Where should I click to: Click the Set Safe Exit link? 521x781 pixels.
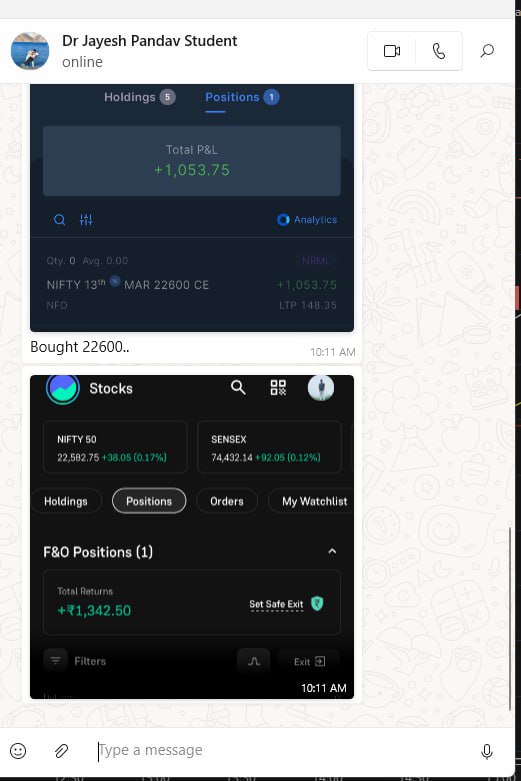[x=276, y=604]
